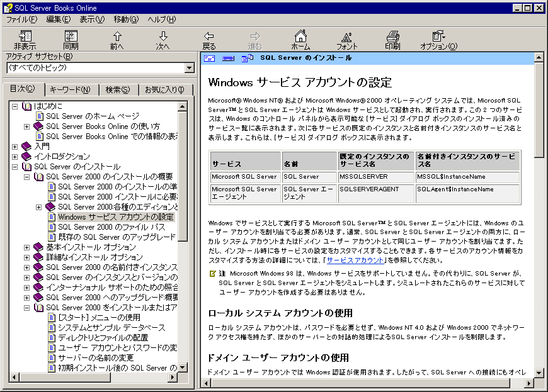Viewport: 548px width, 392px height.
Task: Open the アクティブ サブセット dropdown arrow
Action: 189,68
